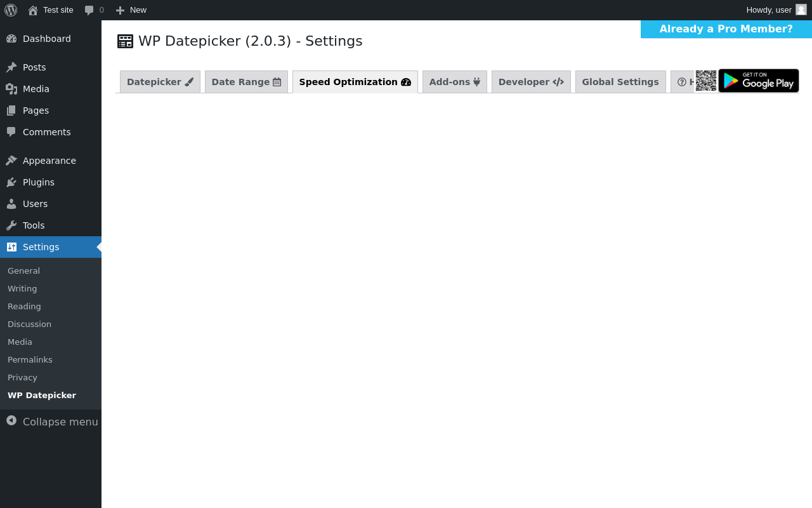Viewport: 812px width, 508px height.
Task: Open the Test site home link
Action: (51, 10)
